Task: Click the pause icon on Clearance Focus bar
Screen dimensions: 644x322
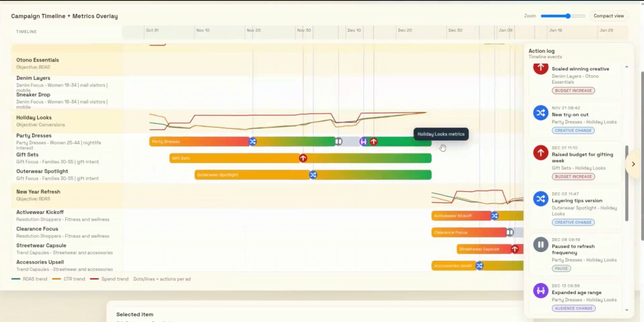Action: pos(510,232)
